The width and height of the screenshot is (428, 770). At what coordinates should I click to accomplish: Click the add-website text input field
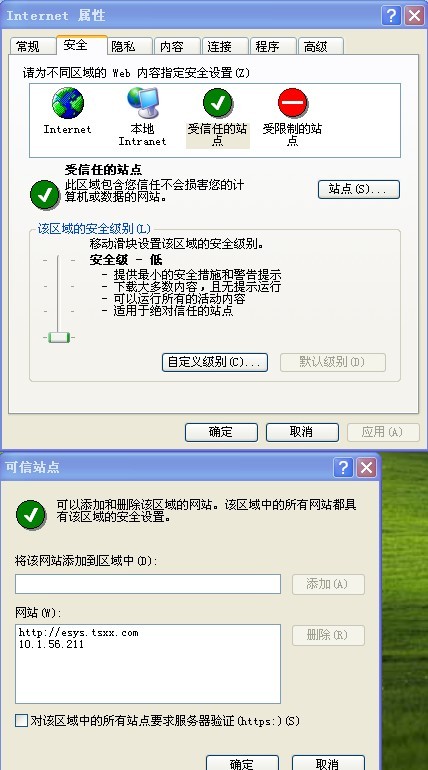pyautogui.click(x=148, y=584)
